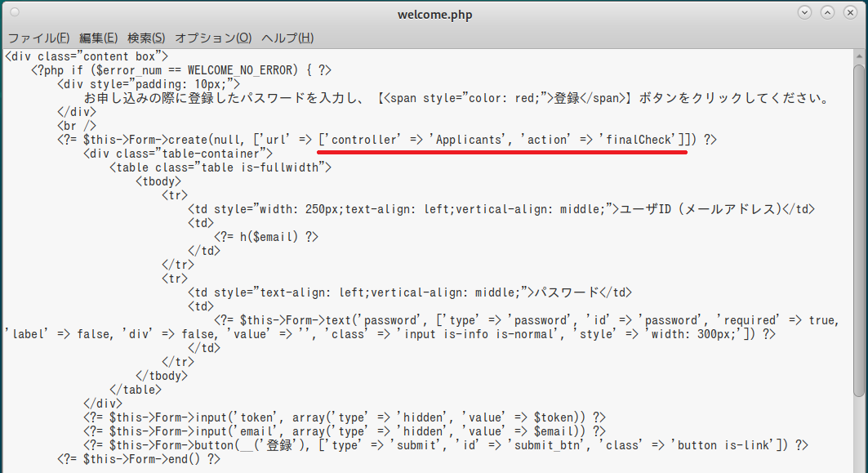Click the line '<div class="table-container">'
Screen dimensions: 868x473
178,154
